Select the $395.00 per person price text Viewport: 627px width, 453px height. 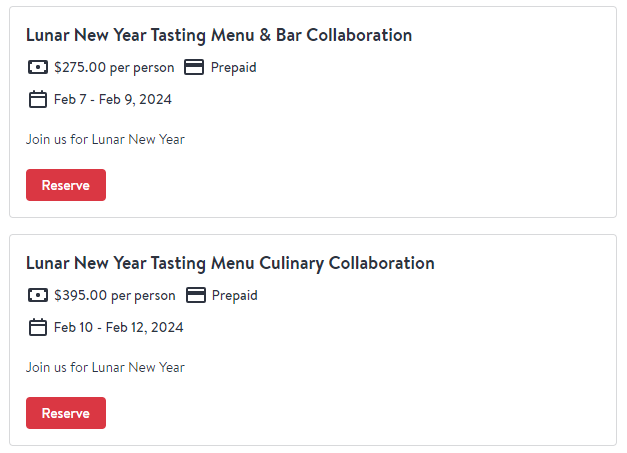click(115, 295)
